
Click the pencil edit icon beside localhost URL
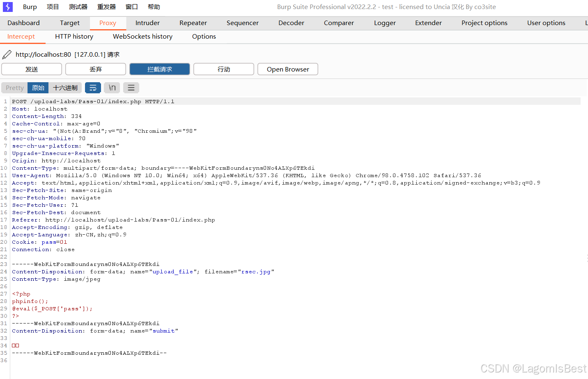click(x=7, y=54)
